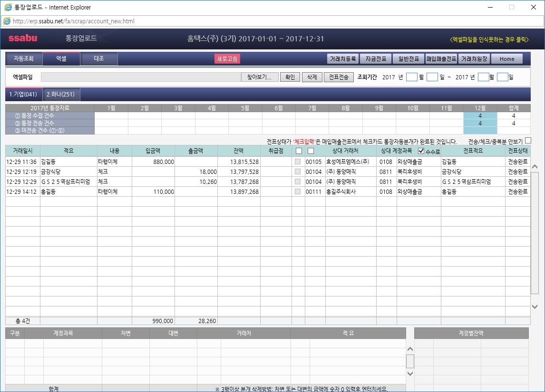
Task: Click down arrow of 분개 panel scrollbar
Action: tap(410, 373)
